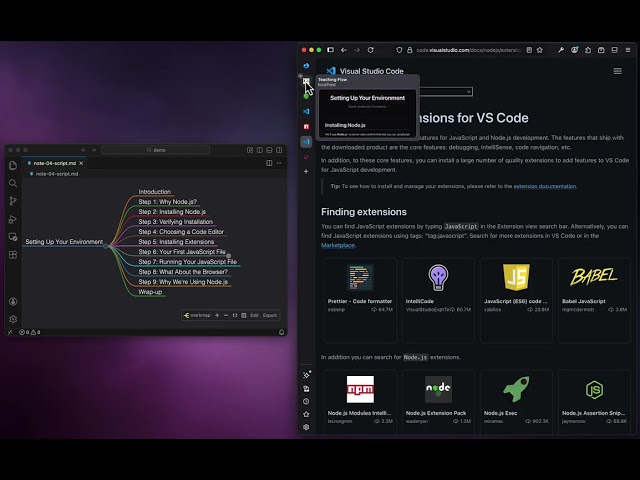Open AI sparkle icon in browser sidebar
Screen dimensions: 640x480
[307, 375]
